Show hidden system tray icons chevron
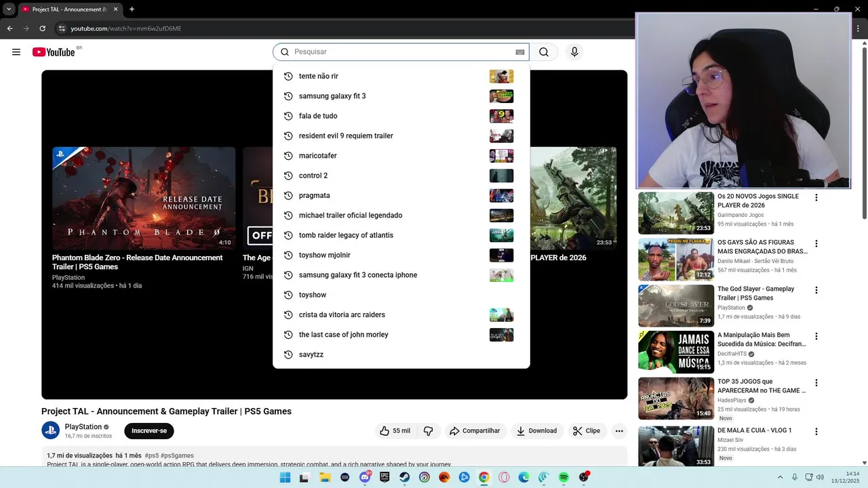 click(x=780, y=478)
